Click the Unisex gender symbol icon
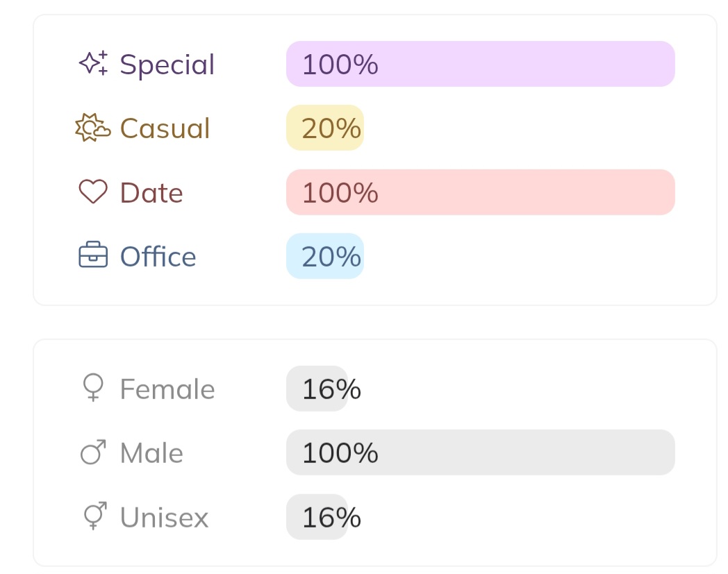The width and height of the screenshot is (728, 574). (93, 517)
